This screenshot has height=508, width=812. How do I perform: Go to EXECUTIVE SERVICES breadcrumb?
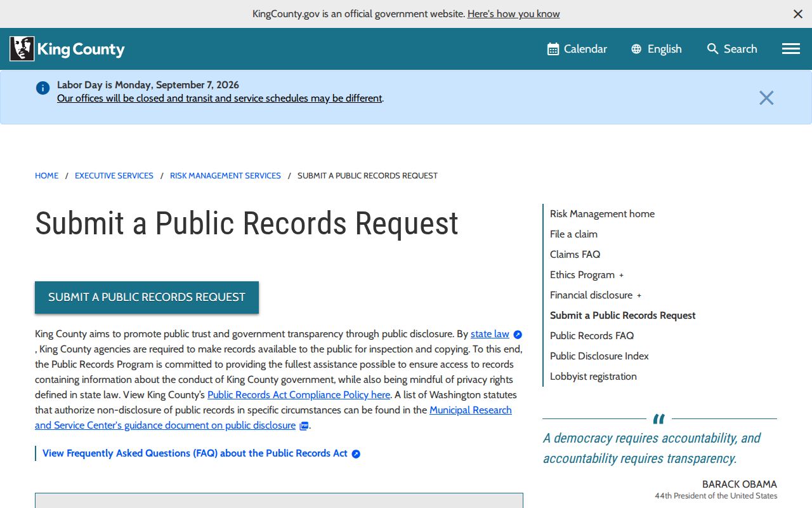pyautogui.click(x=114, y=176)
